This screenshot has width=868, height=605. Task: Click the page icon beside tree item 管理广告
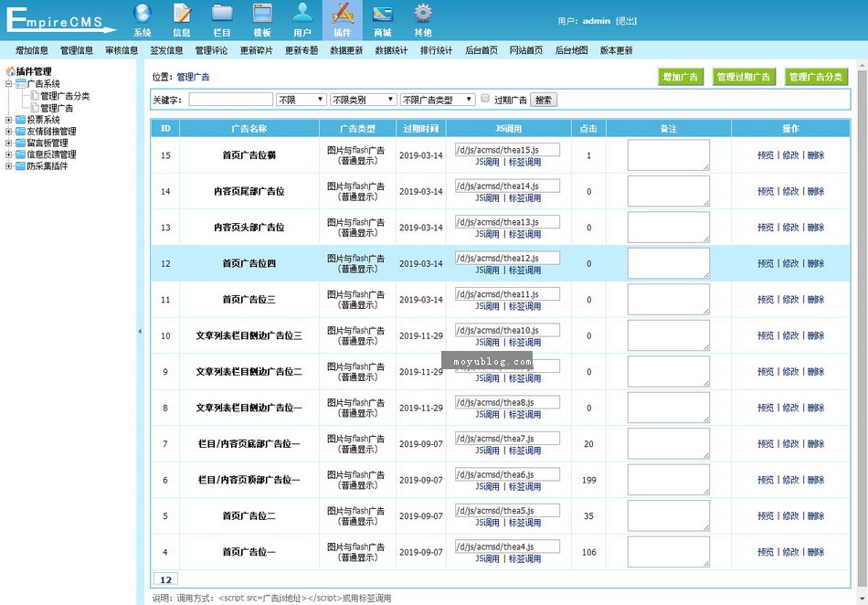click(x=35, y=108)
